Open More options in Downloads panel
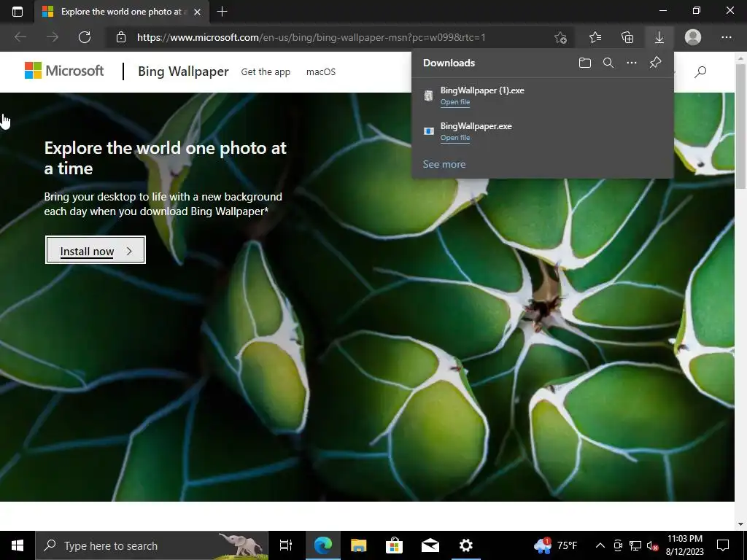The height and width of the screenshot is (560, 747). click(632, 63)
